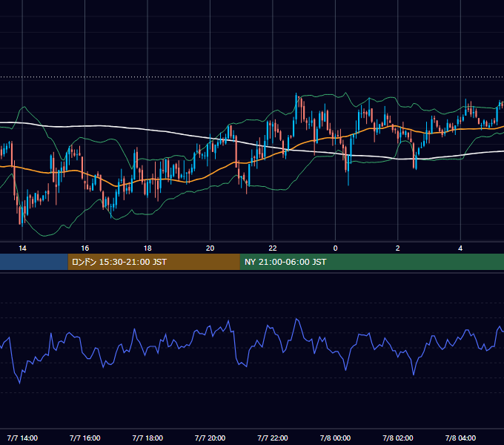The image size is (504, 445).
Task: Click the 7/7 18:00 time label
Action: pos(147,438)
